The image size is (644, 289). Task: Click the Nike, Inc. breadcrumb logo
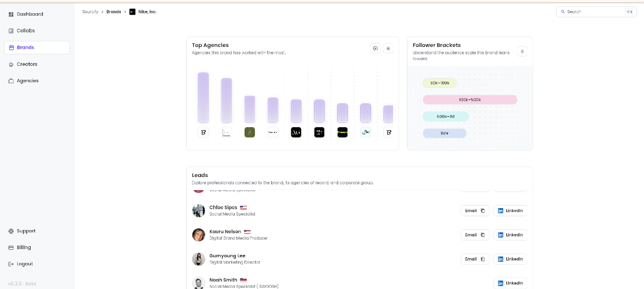tap(132, 12)
